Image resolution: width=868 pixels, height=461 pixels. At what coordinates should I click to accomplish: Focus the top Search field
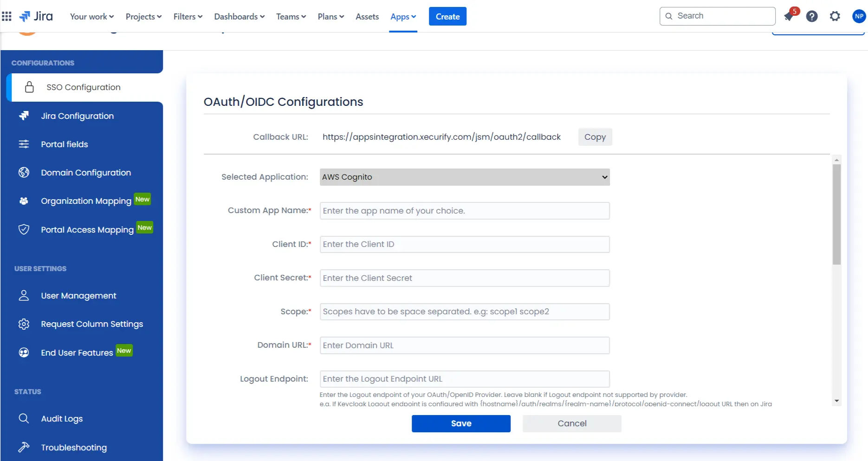pos(718,16)
